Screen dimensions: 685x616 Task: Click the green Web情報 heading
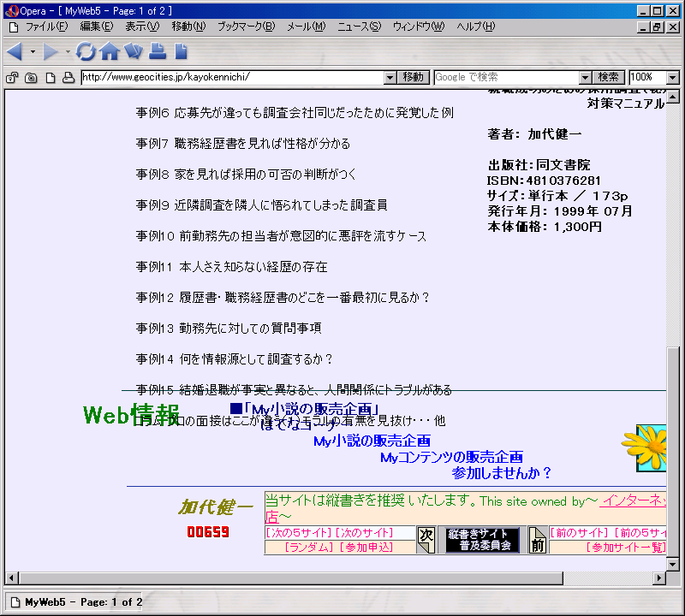(132, 414)
